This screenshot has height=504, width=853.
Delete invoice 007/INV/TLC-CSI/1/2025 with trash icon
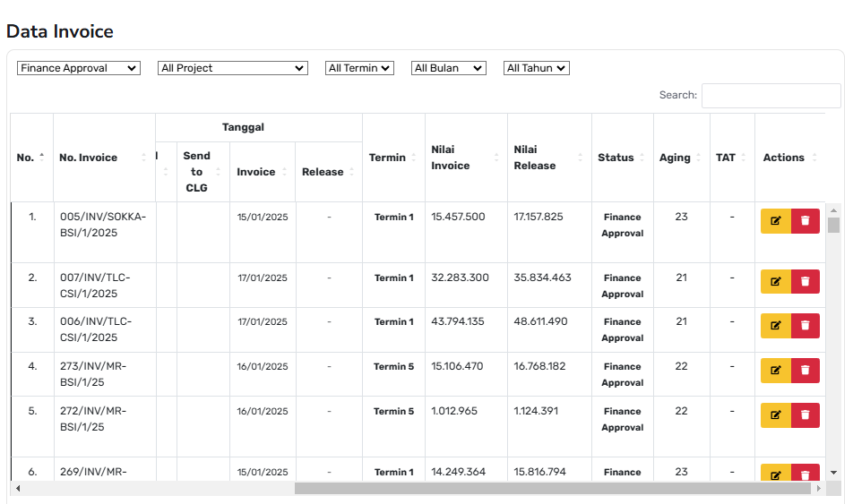[x=805, y=281]
